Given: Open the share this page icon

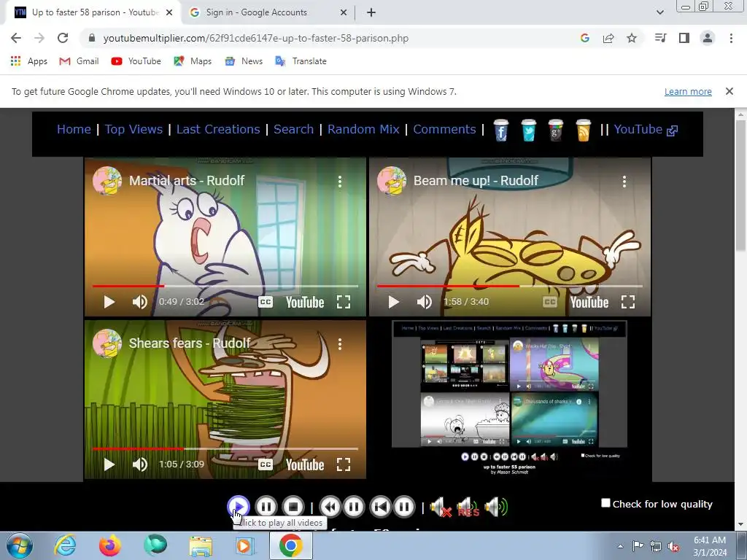Looking at the screenshot, I should point(608,38).
